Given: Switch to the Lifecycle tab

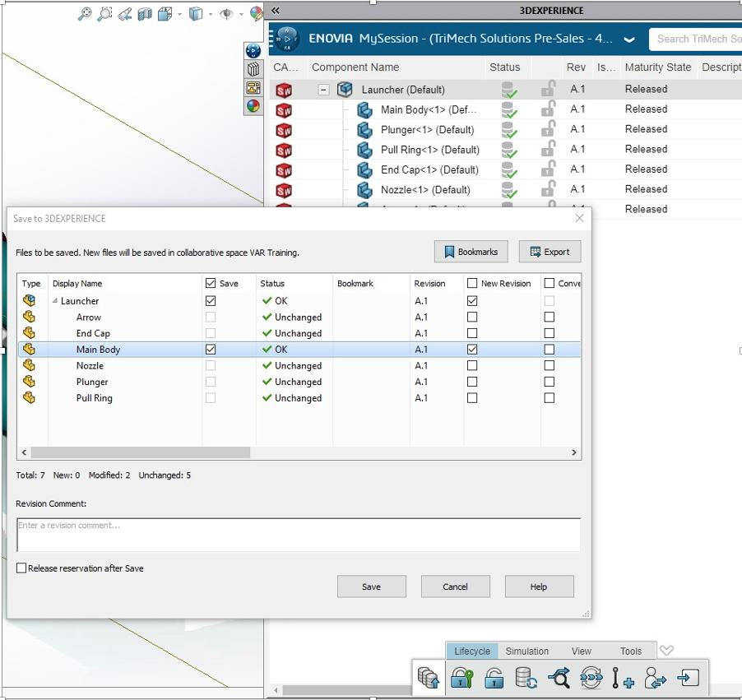Looking at the screenshot, I should [472, 651].
